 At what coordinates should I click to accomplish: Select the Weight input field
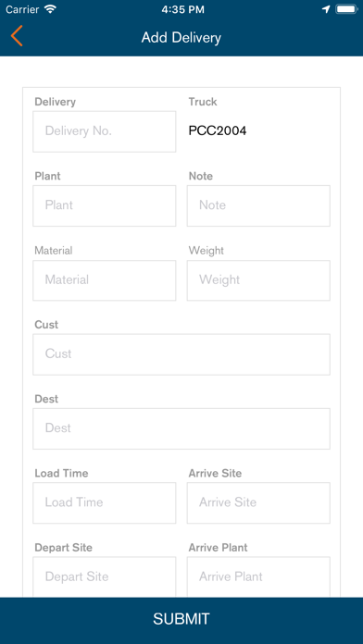click(x=258, y=280)
